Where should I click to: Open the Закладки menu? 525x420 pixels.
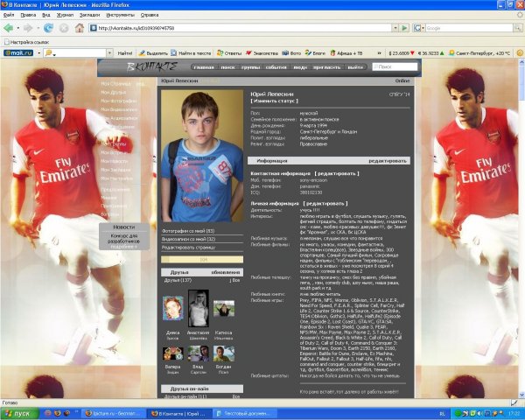(90, 15)
